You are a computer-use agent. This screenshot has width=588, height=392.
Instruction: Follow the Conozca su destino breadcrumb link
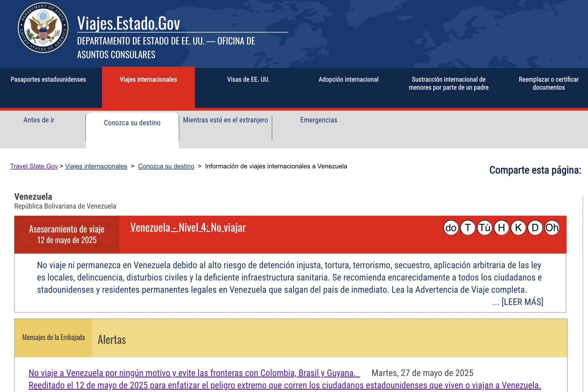click(x=166, y=166)
